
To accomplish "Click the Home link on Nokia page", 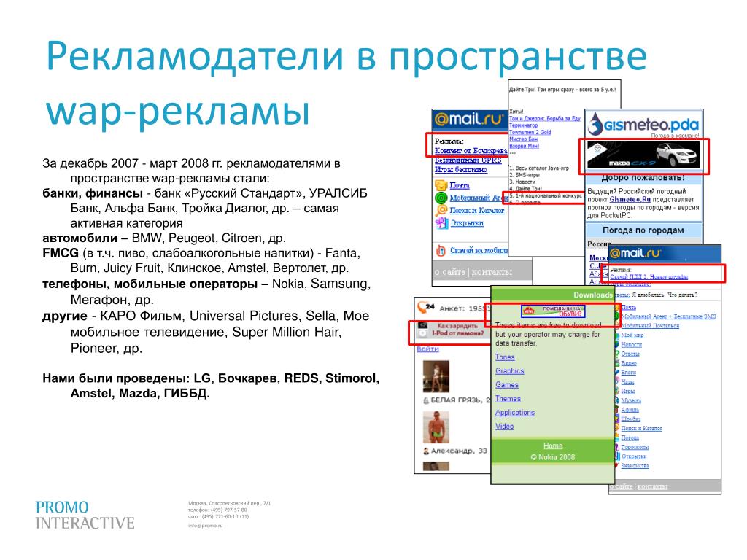I will click(x=553, y=446).
